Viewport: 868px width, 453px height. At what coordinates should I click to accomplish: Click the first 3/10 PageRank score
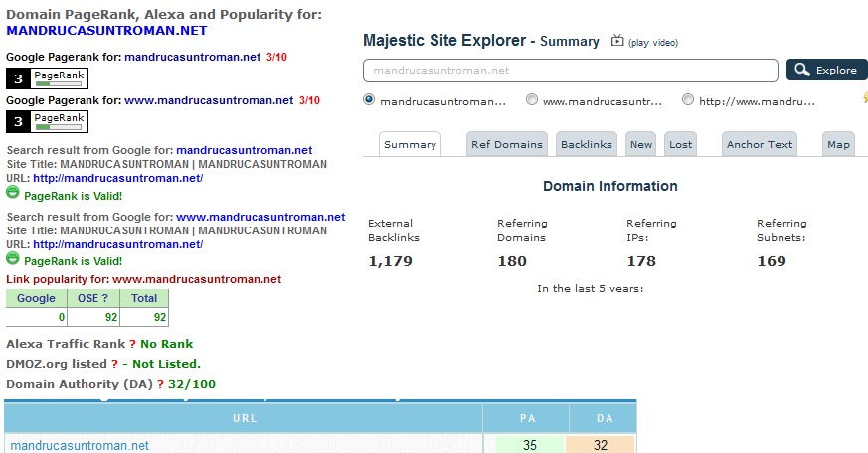tap(276, 57)
